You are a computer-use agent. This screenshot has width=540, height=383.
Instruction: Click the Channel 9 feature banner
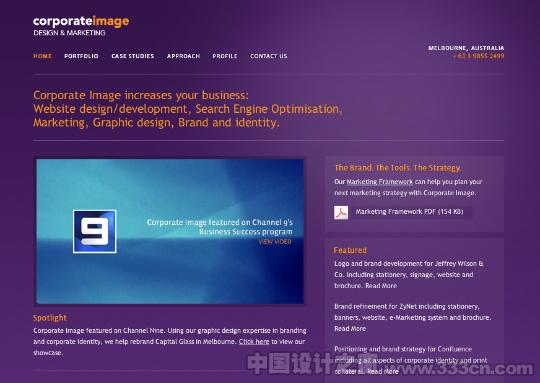(x=170, y=231)
